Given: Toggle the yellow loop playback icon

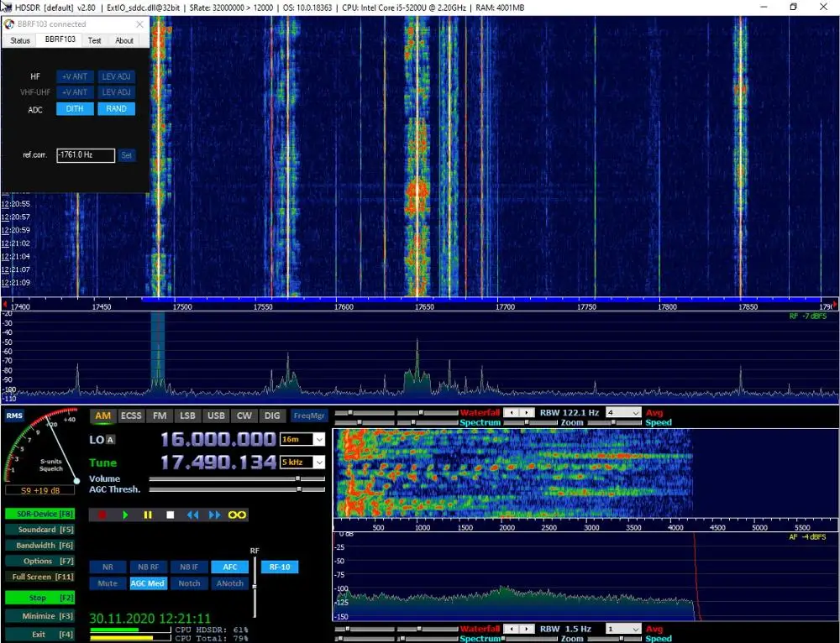Looking at the screenshot, I should (238, 515).
